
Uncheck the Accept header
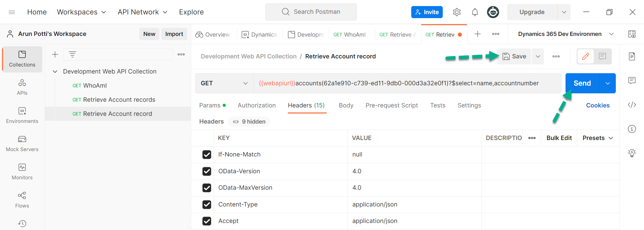[x=207, y=221]
